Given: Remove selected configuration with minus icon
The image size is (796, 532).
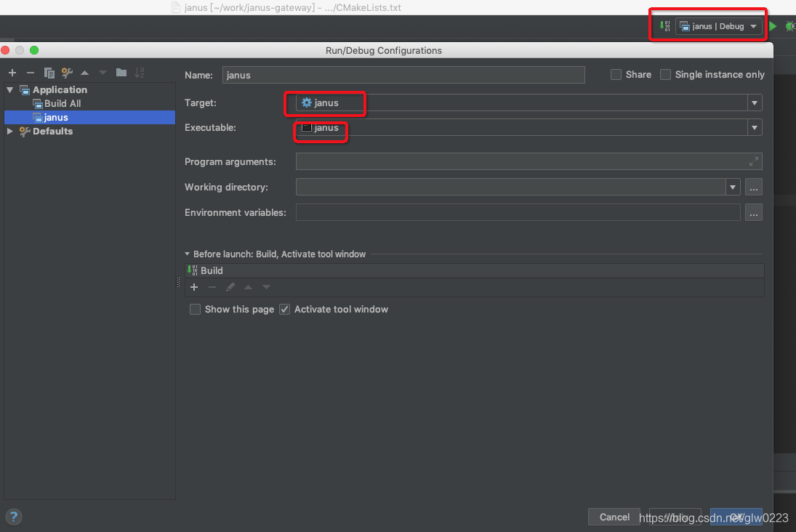Looking at the screenshot, I should point(31,73).
